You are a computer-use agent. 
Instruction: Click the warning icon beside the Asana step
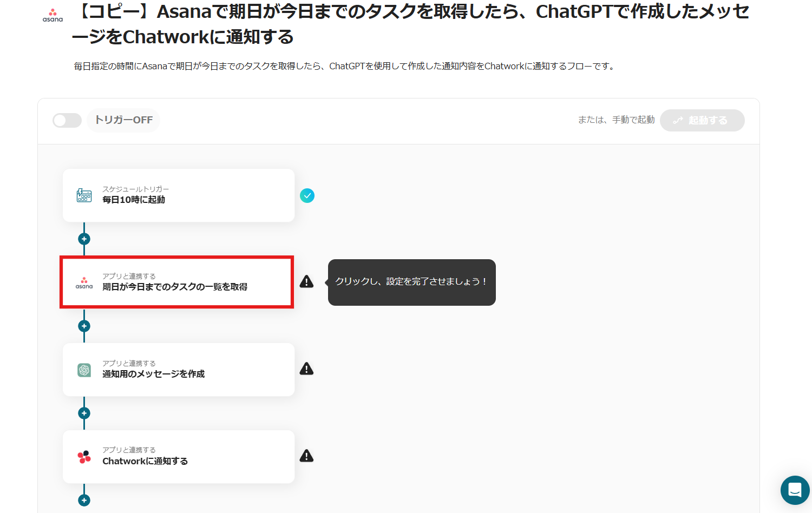(306, 281)
